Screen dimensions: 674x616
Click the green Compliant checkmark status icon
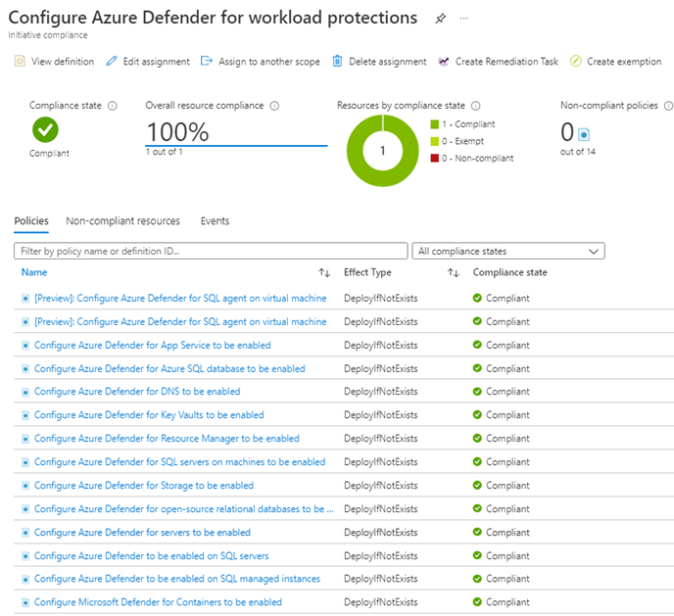(45, 129)
